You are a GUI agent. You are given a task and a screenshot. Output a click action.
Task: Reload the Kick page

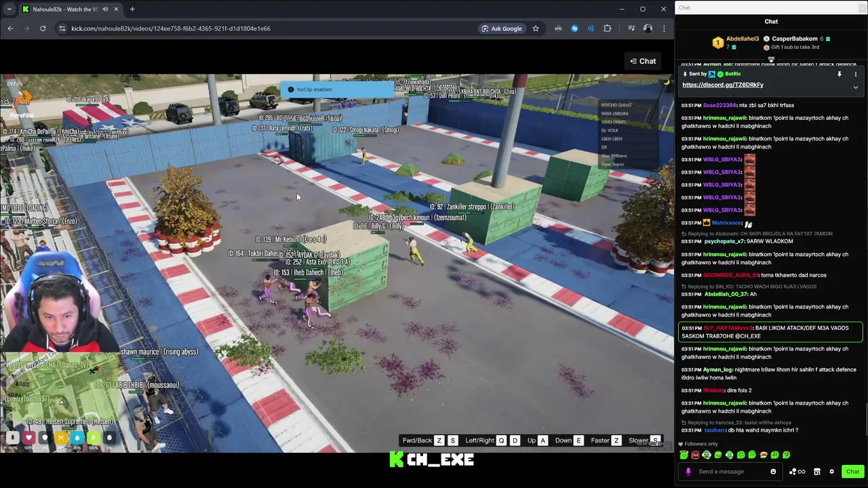pyautogui.click(x=43, y=28)
